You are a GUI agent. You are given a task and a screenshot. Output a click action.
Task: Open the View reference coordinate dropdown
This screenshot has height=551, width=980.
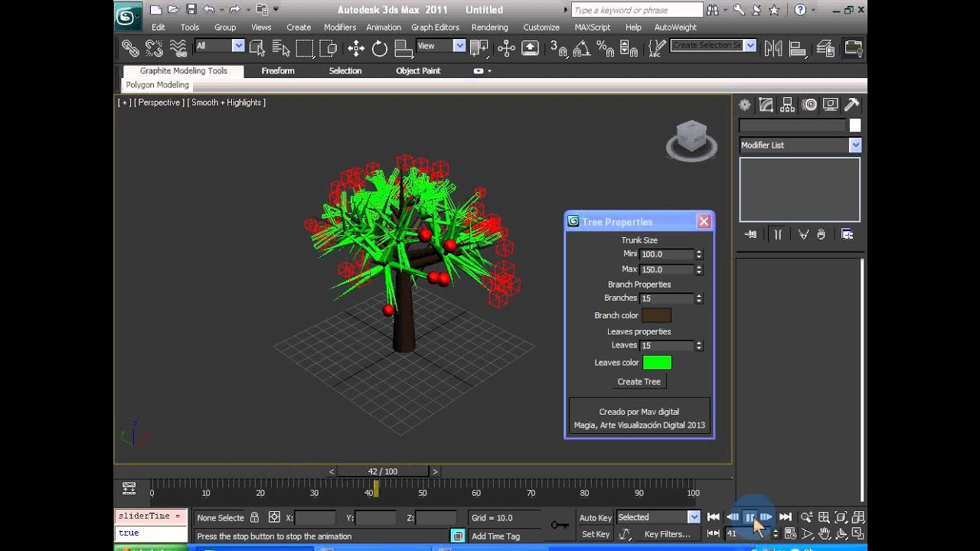pyautogui.click(x=440, y=46)
